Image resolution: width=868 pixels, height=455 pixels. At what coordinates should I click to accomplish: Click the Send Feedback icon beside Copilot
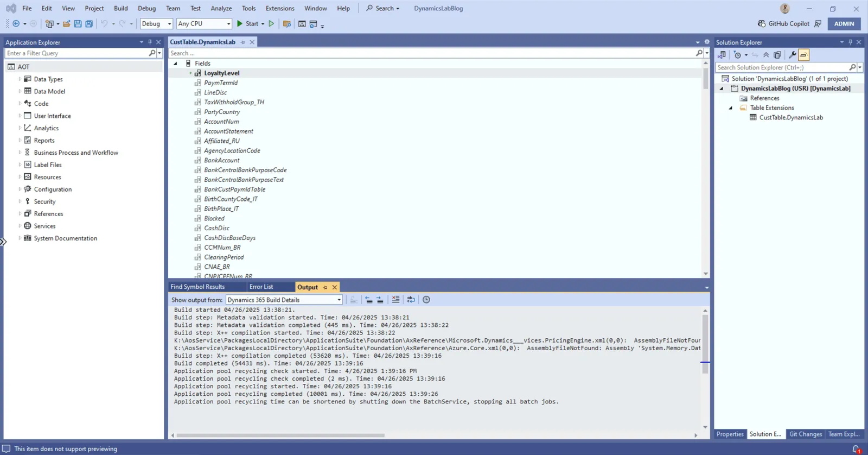tap(818, 24)
